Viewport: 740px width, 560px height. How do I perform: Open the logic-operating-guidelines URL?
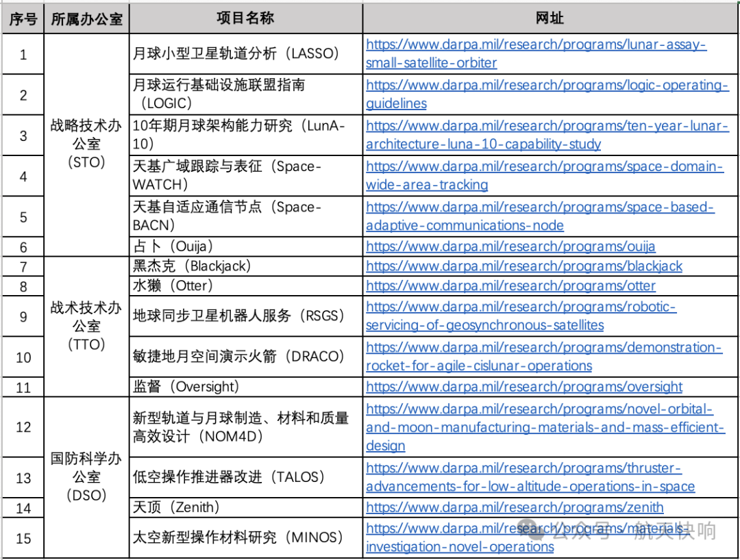point(547,86)
